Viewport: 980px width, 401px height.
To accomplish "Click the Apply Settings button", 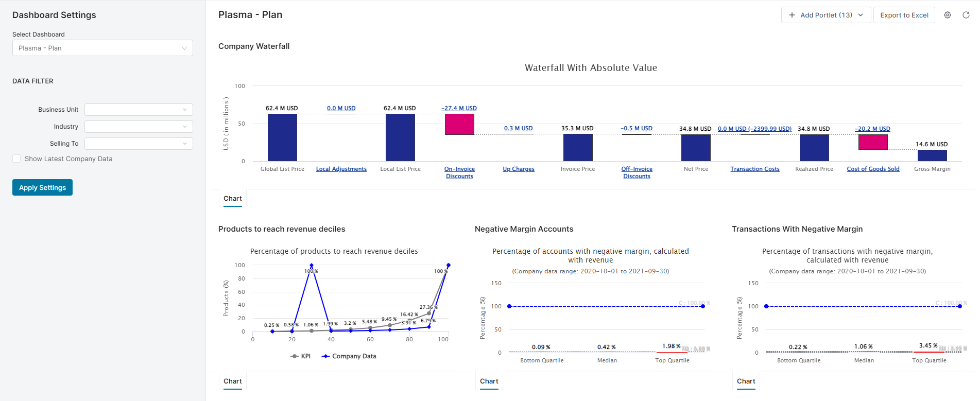I will pyautogui.click(x=42, y=187).
